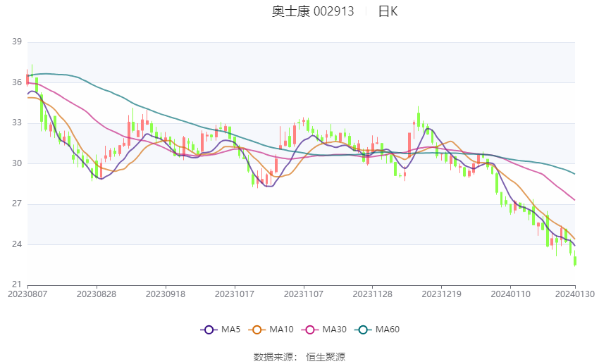This screenshot has height=364, width=599.
Task: Click the 20230807 date axis label
Action: [x=27, y=294]
